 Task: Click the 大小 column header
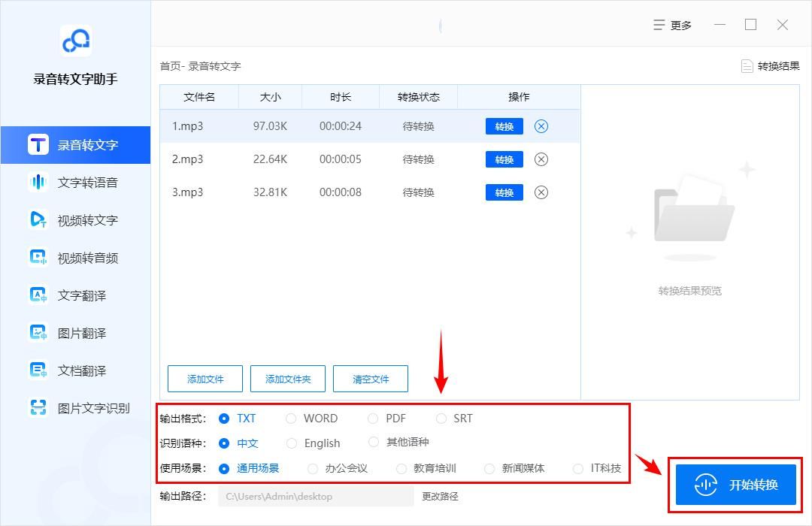[x=271, y=97]
